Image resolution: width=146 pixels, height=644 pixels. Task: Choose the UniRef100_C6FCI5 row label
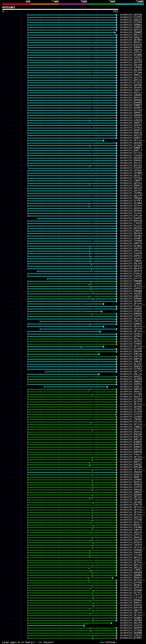pos(131,321)
